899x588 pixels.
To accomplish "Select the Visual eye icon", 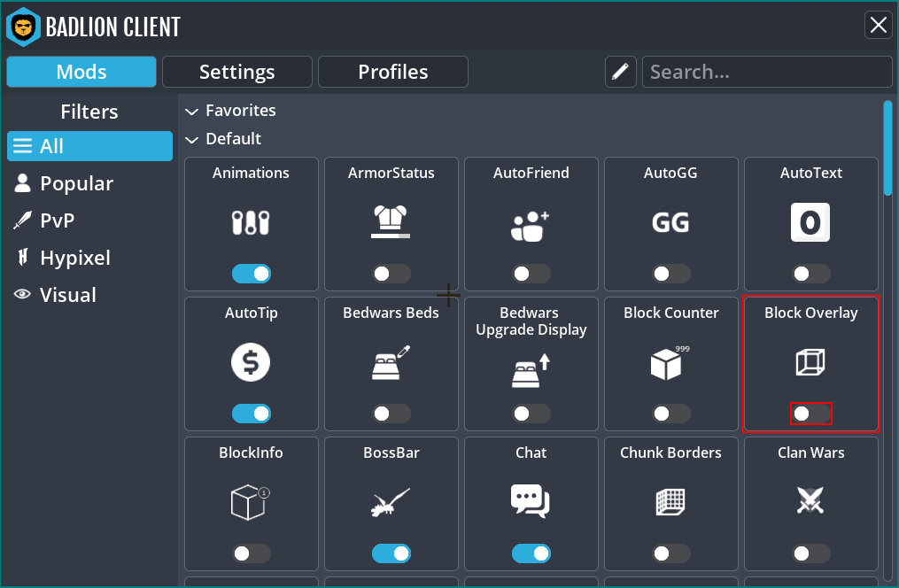I will click(22, 294).
